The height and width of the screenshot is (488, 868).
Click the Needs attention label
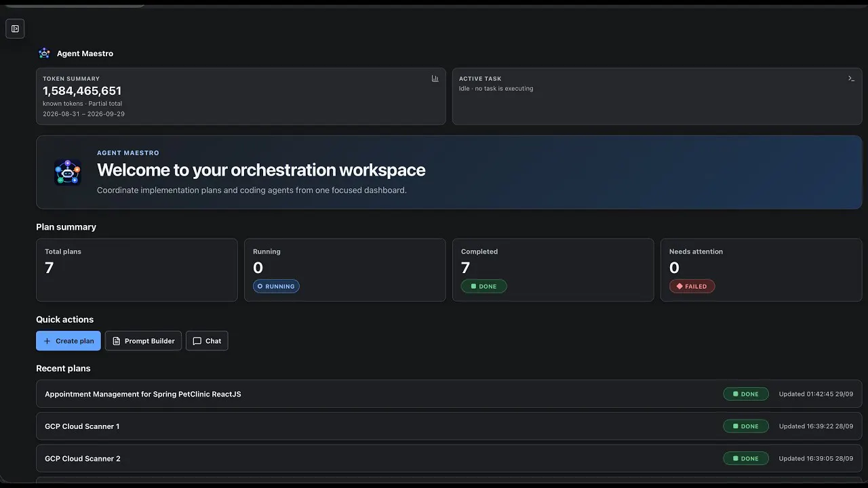coord(696,251)
